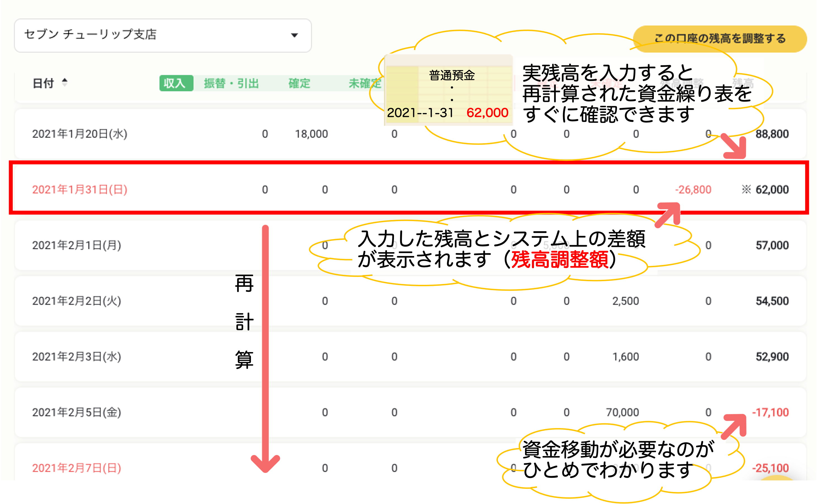Click the 普通預金 passbook image

tap(448, 90)
